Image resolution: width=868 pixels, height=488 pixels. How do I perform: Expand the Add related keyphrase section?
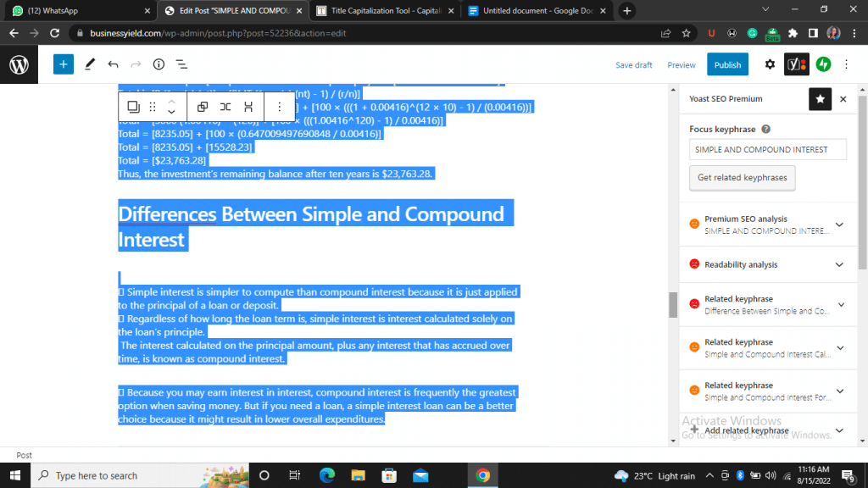tap(839, 430)
